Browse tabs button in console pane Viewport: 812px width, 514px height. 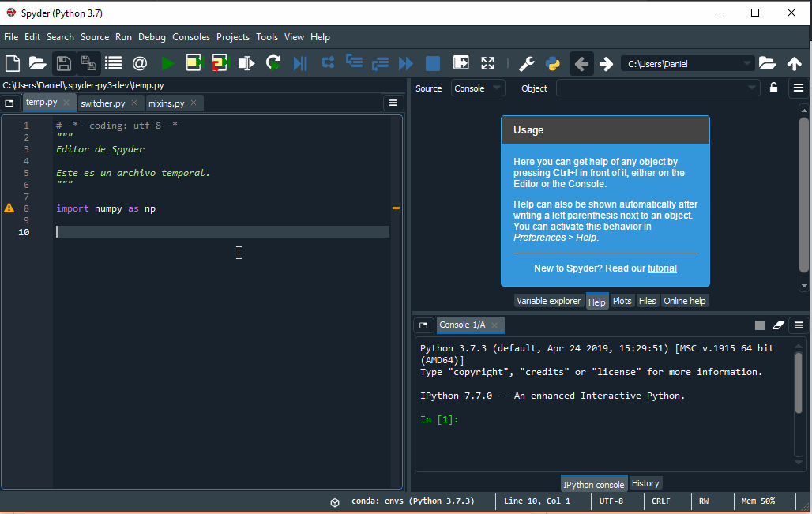point(423,325)
